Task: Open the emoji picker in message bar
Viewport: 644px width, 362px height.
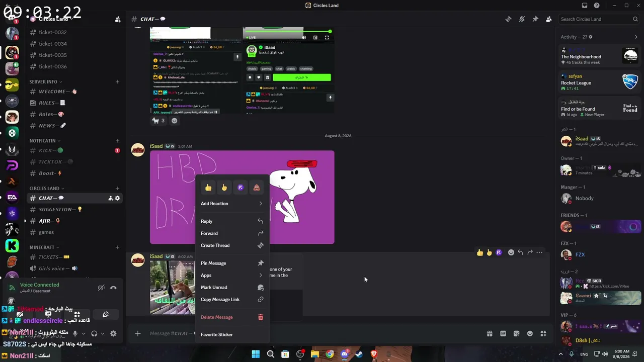Action: [530, 333]
